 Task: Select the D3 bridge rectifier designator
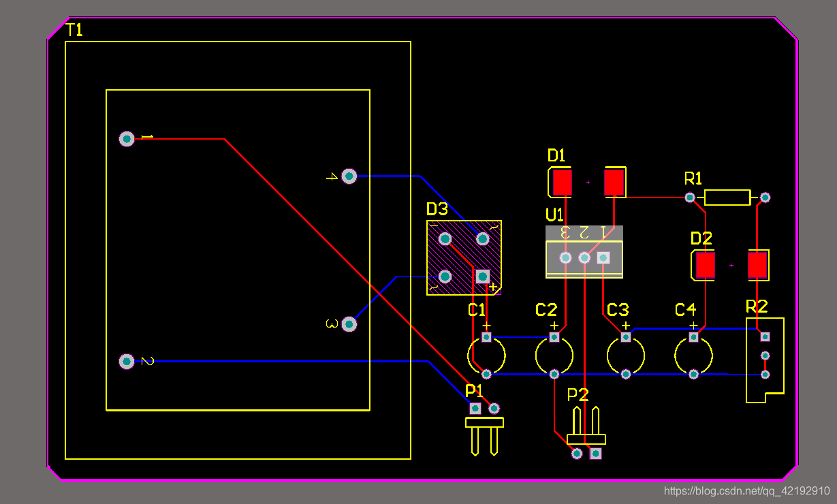pos(437,209)
